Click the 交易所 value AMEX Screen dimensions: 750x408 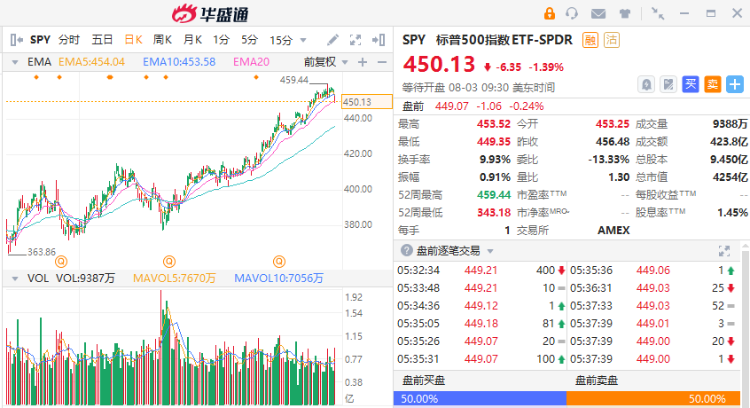(x=613, y=231)
